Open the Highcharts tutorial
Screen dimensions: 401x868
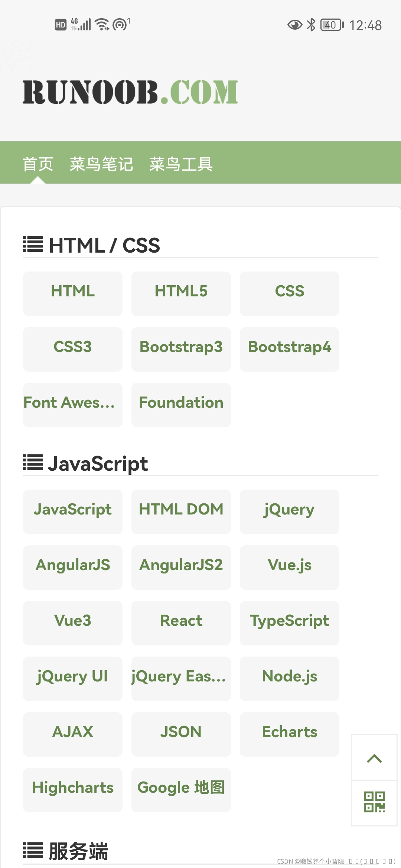coord(73,790)
